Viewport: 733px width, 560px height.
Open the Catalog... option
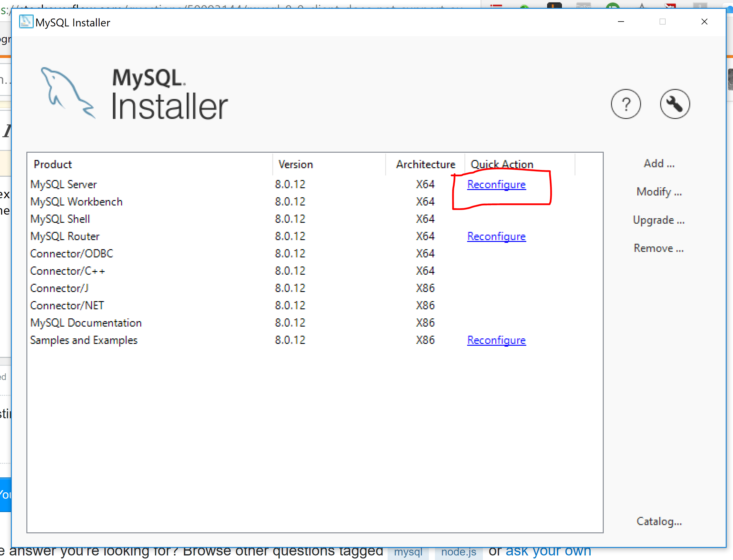click(x=659, y=521)
